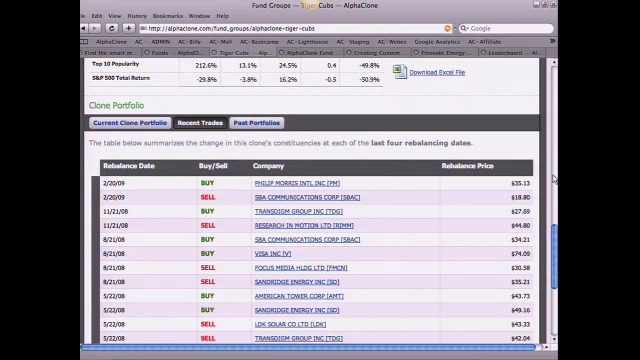The image size is (640, 360).
Task: Select the Recent Trades tab
Action: click(x=200, y=123)
